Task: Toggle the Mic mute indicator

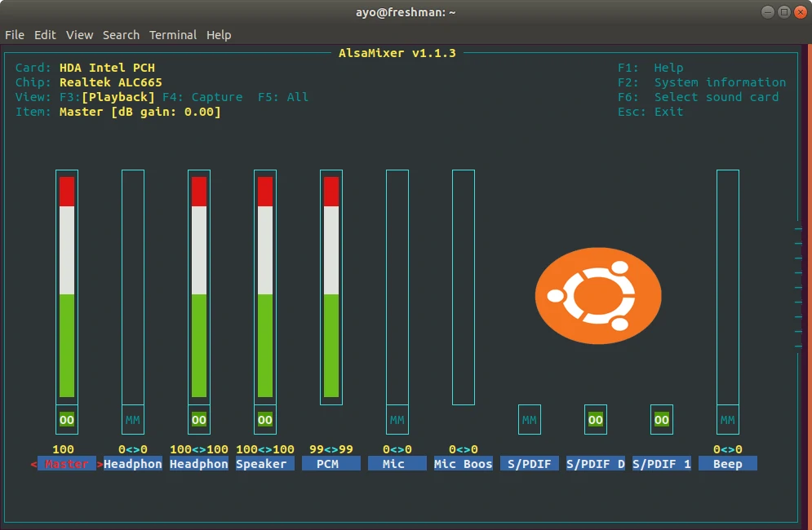Action: 397,420
